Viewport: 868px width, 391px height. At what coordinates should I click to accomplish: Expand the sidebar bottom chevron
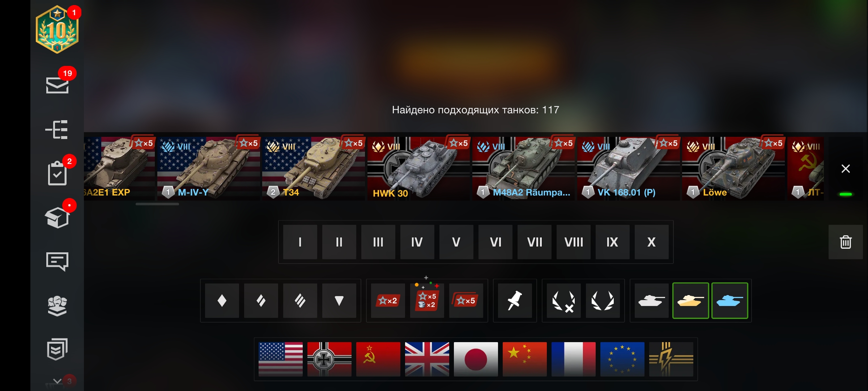[57, 381]
